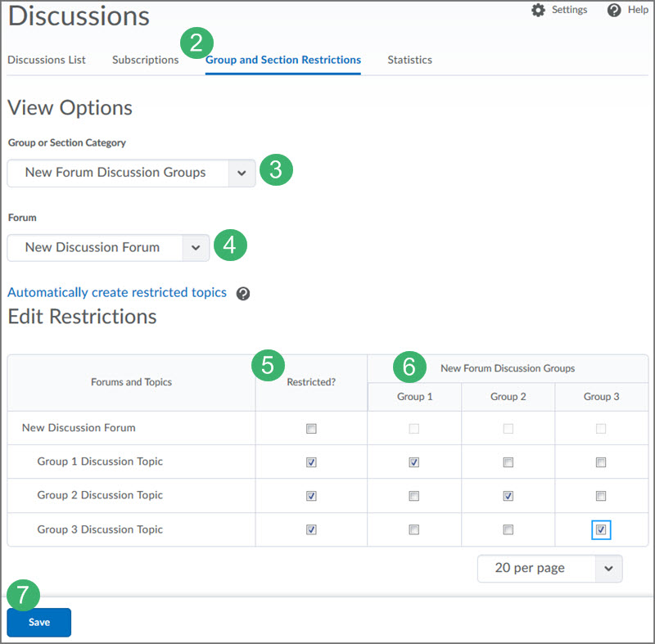
Task: Switch to the Subscriptions tab
Action: pos(146,60)
